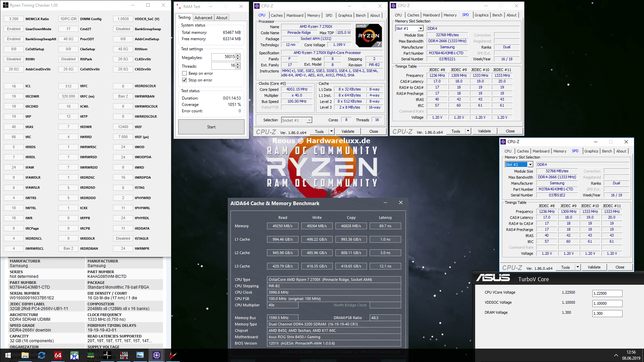Click Close button in CPU-Z processor window
The width and height of the screenshot is (644, 362).
coord(374,131)
